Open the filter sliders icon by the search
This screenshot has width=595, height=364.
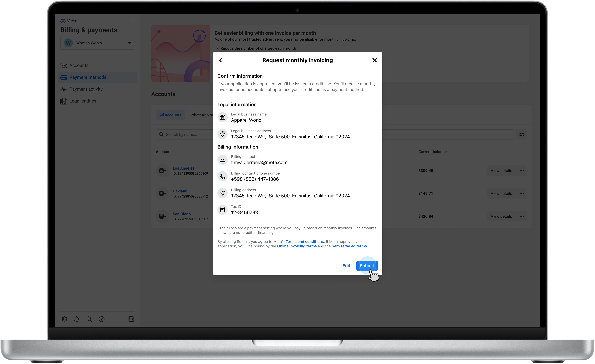(522, 134)
